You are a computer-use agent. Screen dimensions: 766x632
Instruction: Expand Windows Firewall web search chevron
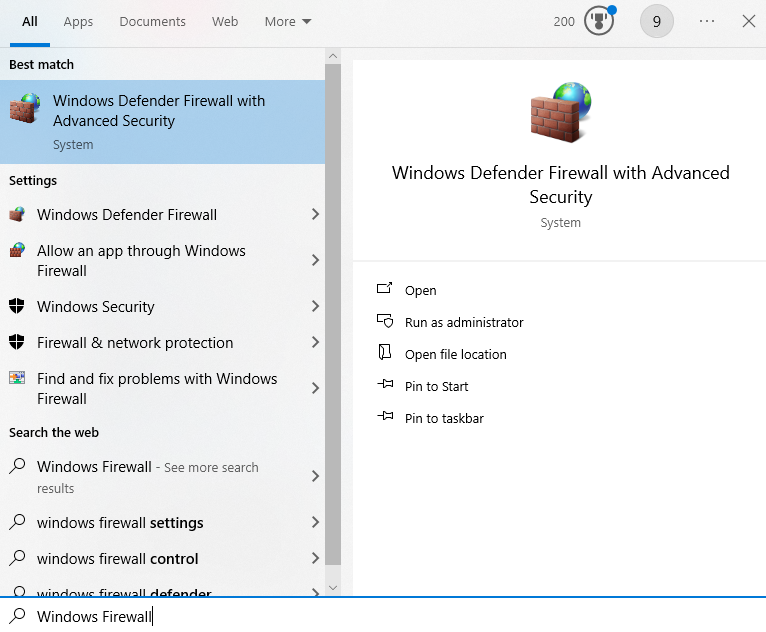(x=316, y=476)
